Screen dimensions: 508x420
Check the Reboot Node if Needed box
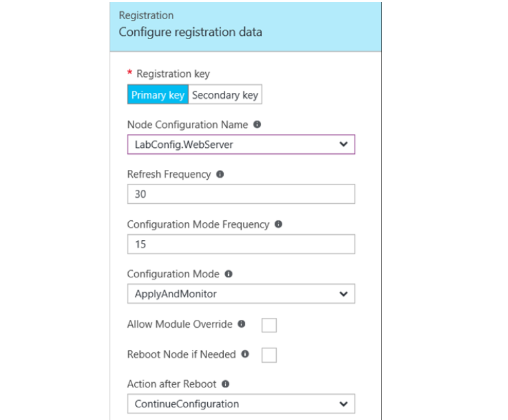click(x=269, y=355)
